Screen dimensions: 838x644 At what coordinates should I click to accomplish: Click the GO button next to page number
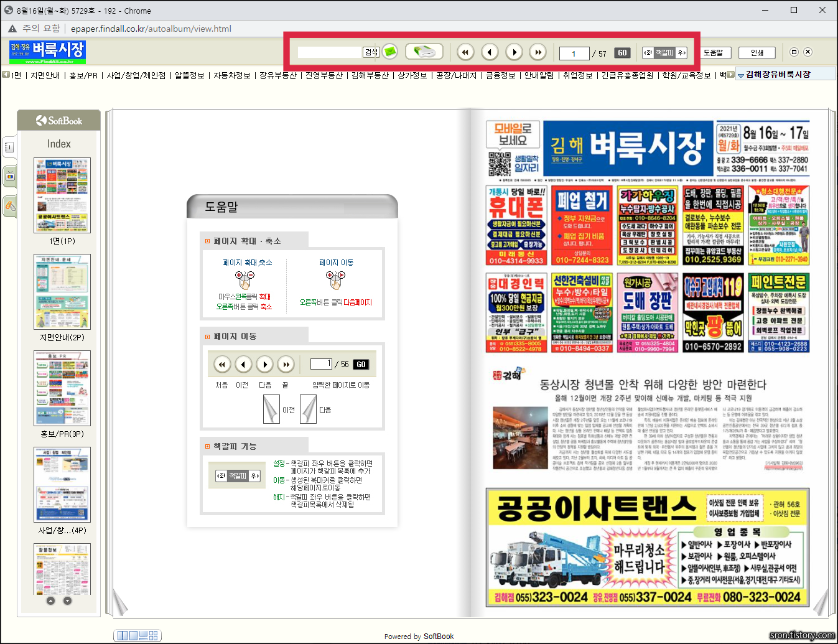tap(622, 53)
